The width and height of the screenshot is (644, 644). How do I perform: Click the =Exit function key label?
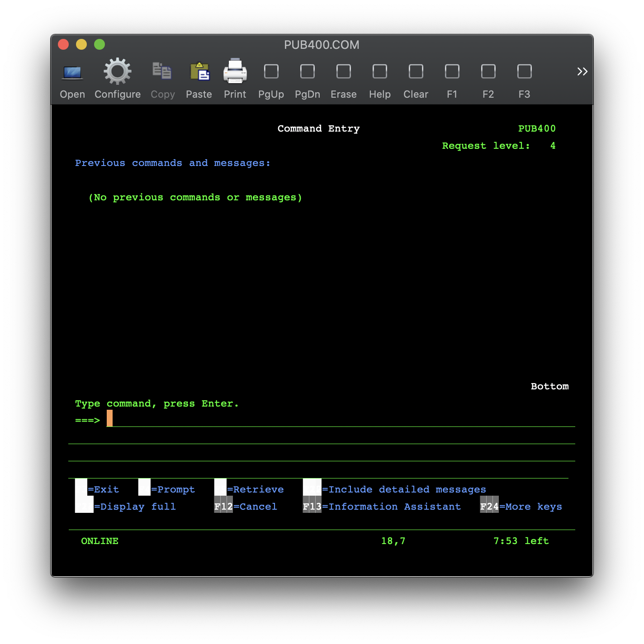pos(104,489)
